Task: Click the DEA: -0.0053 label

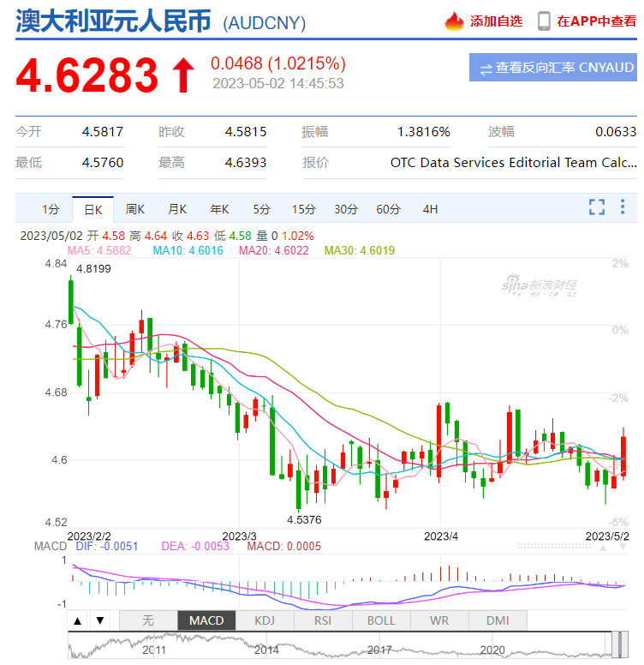Action: coord(195,546)
